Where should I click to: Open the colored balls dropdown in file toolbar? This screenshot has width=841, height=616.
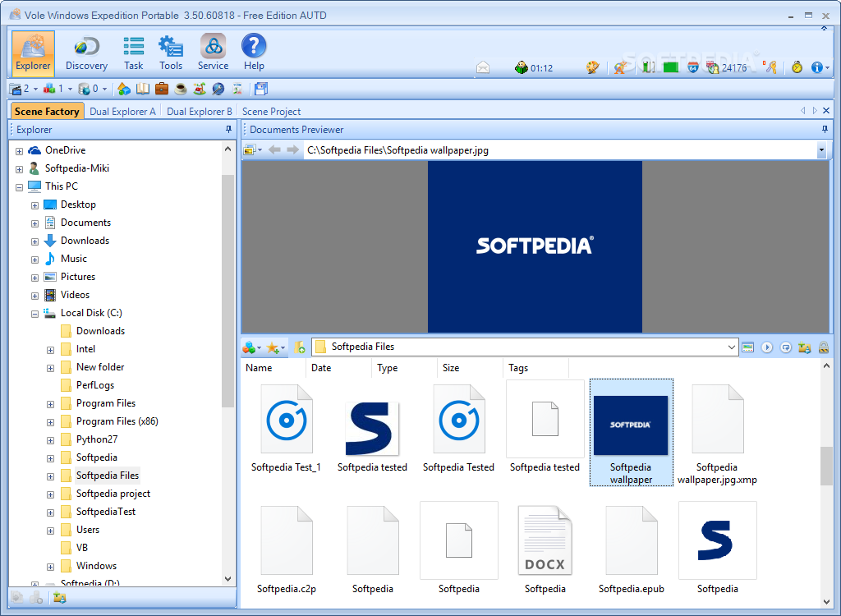251,347
